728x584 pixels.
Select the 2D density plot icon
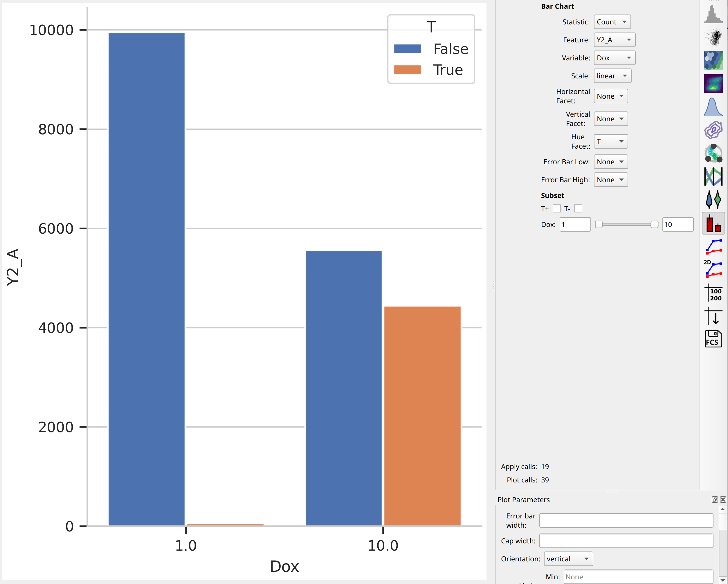point(713,84)
